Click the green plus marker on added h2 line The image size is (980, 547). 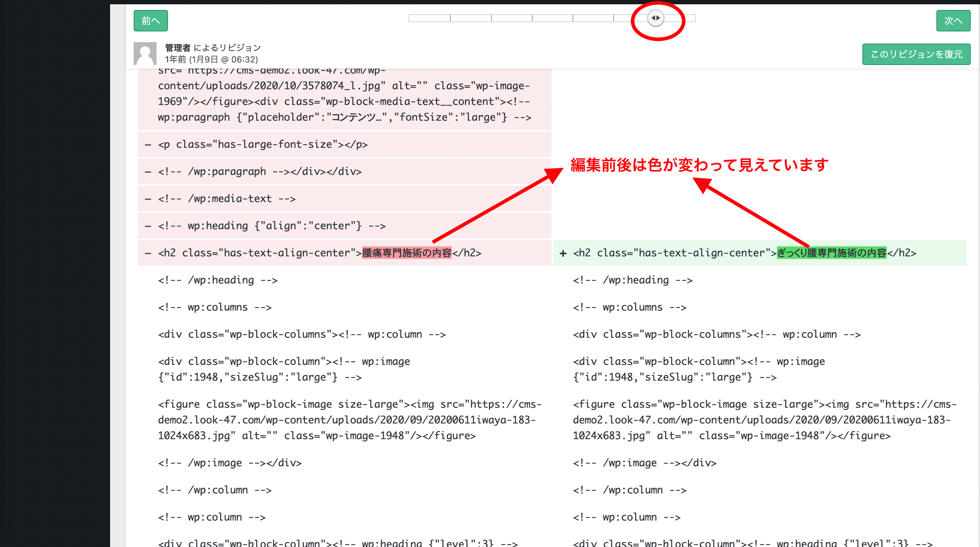(x=563, y=253)
